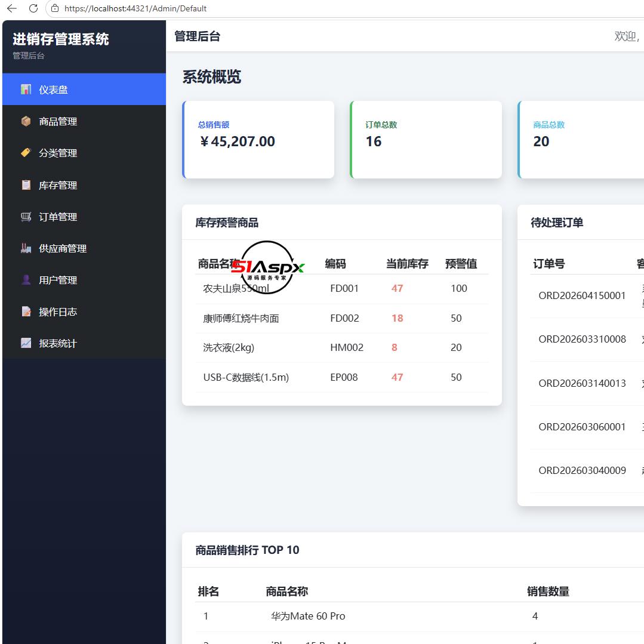Image resolution: width=644 pixels, height=644 pixels.
Task: Click product code FD002
Action: (x=344, y=318)
